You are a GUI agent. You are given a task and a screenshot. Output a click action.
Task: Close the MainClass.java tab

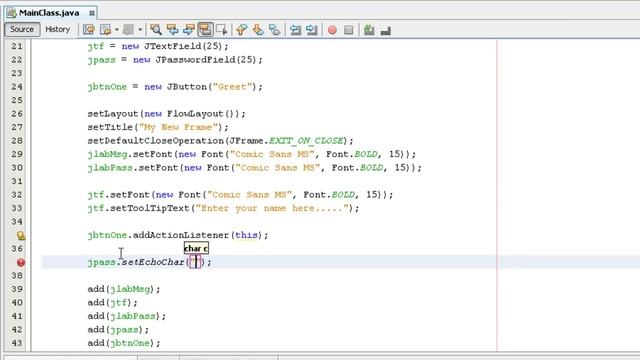point(92,13)
